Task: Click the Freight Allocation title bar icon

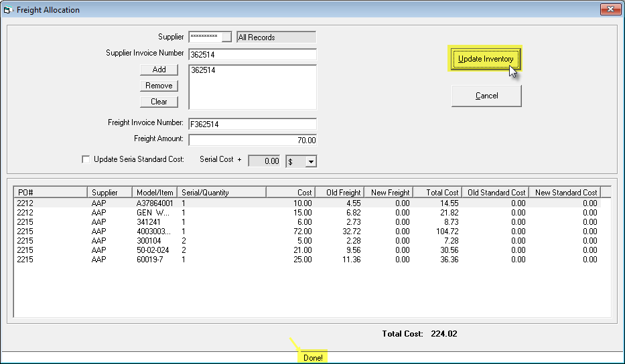Action: pyautogui.click(x=7, y=10)
